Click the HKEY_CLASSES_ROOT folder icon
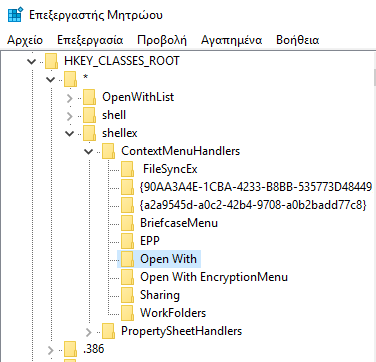The height and width of the screenshot is (362, 376). click(x=52, y=61)
